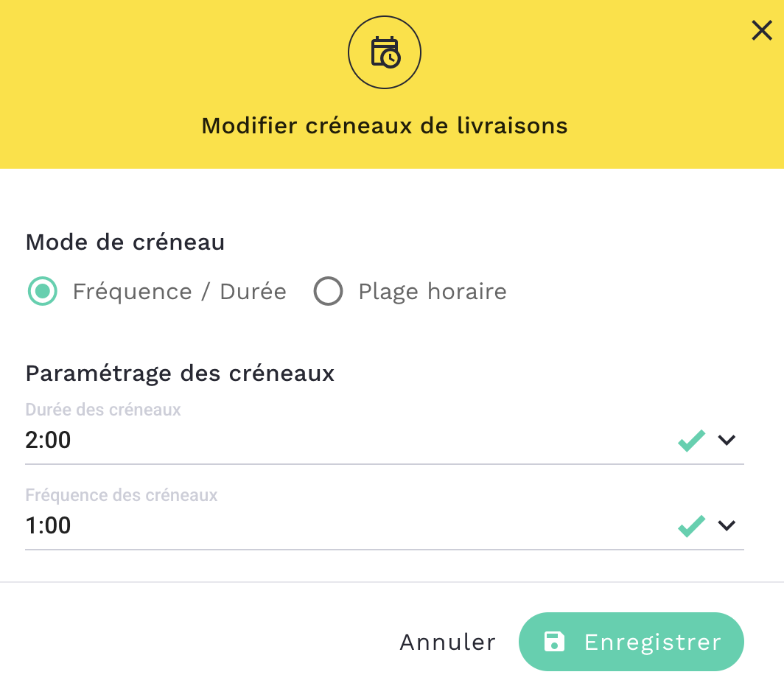Close the delivery slots dialog
Screen dimensions: 784x697
761,31
